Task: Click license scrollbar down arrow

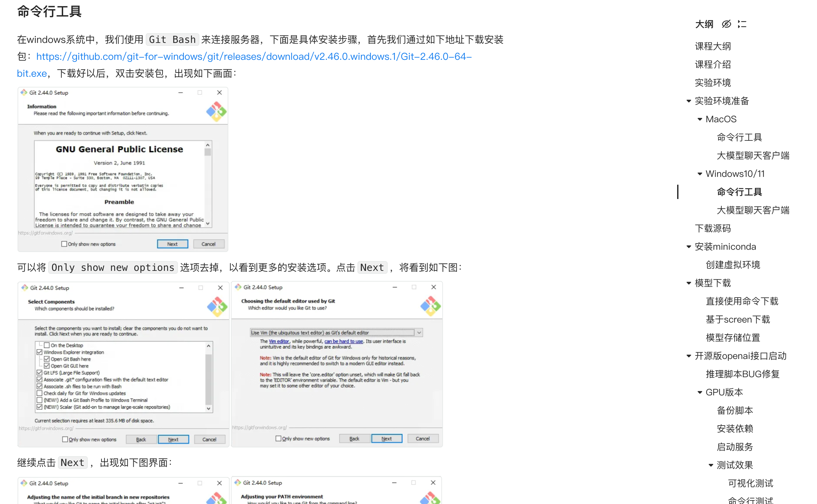Action: pyautogui.click(x=208, y=224)
